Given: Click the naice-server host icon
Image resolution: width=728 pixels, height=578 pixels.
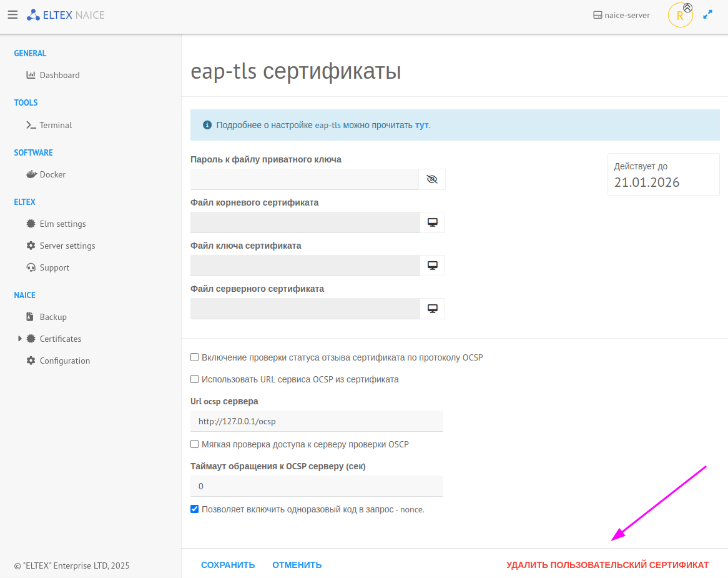Looking at the screenshot, I should [598, 15].
